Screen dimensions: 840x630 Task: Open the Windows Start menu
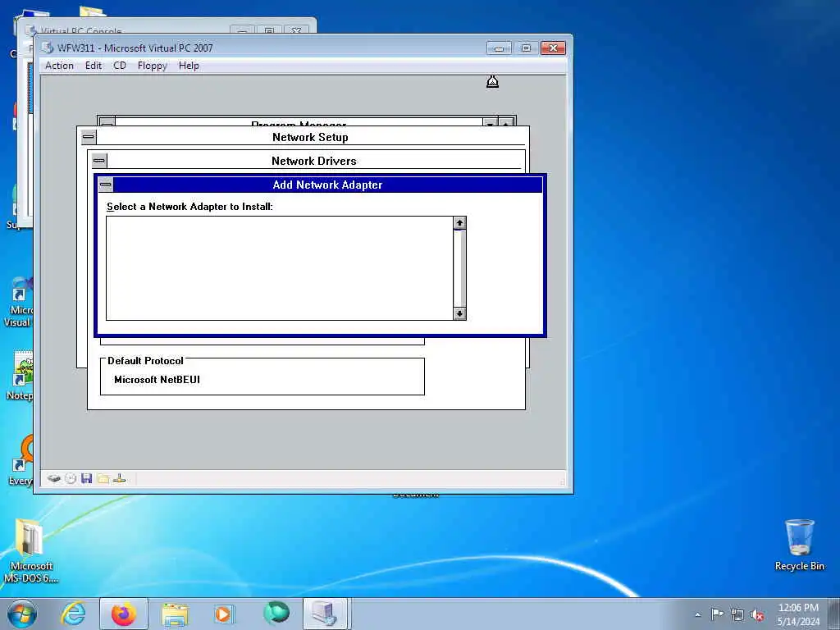click(x=21, y=614)
